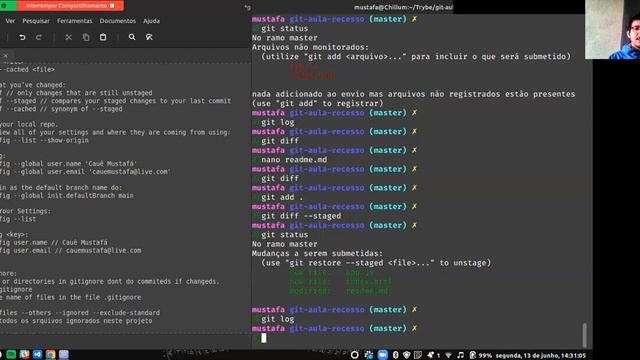The height and width of the screenshot is (360, 640).
Task: Open VS Code from the taskbar
Action: [x=37, y=354]
